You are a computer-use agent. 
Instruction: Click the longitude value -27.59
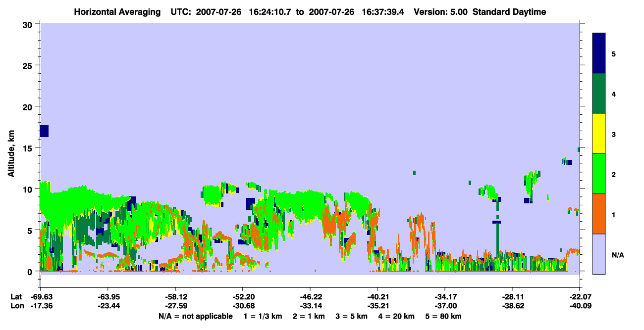tap(175, 306)
